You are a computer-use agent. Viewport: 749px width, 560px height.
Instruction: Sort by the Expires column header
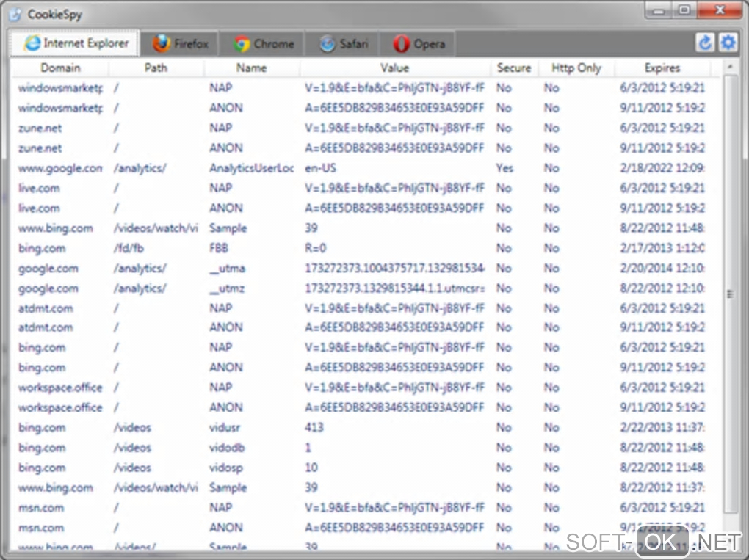662,68
